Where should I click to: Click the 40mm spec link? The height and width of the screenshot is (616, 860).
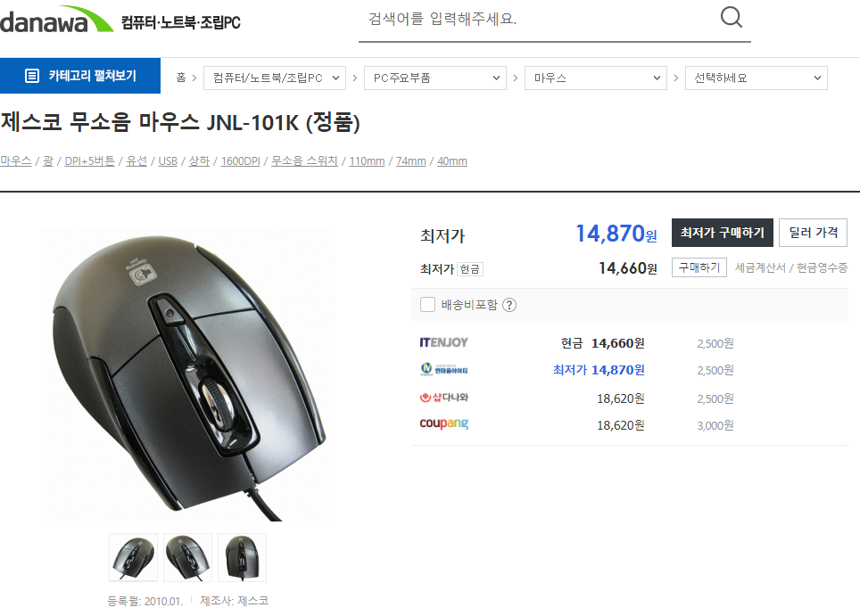click(452, 161)
